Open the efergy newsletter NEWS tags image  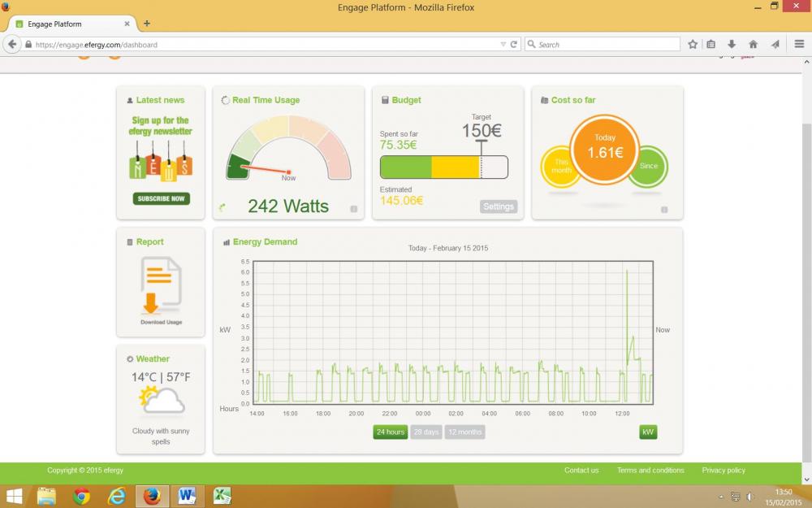[161, 159]
